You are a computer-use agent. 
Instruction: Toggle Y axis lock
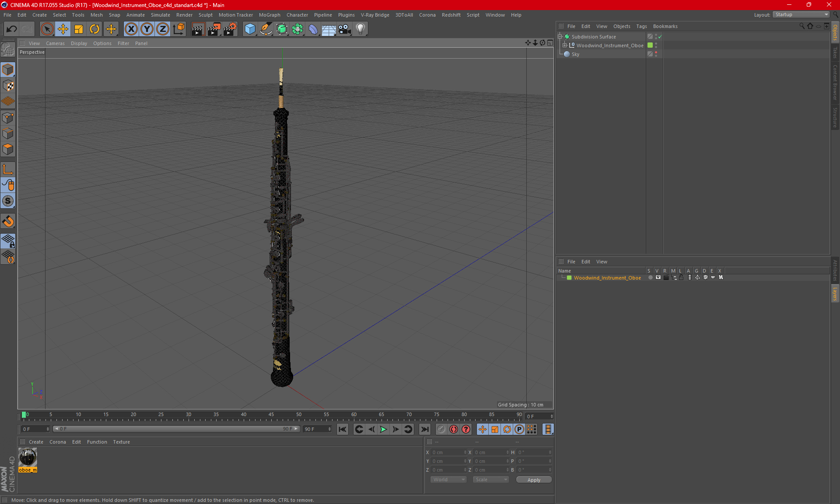(x=147, y=29)
